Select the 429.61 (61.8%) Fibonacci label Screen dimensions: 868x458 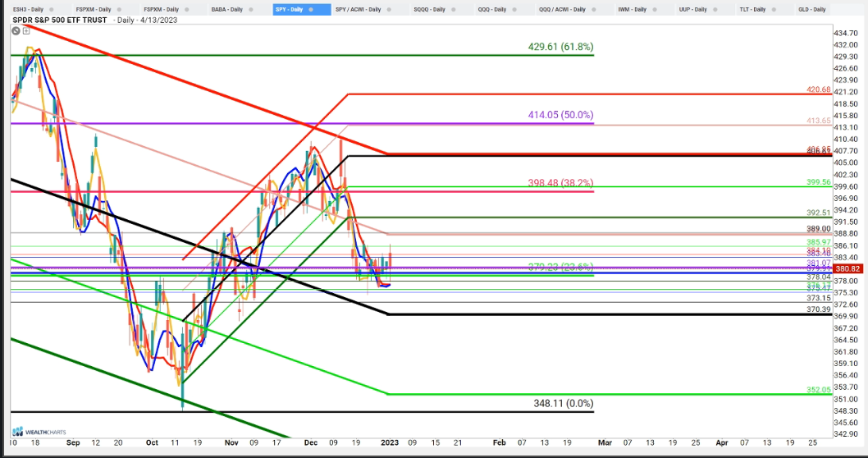pos(561,47)
